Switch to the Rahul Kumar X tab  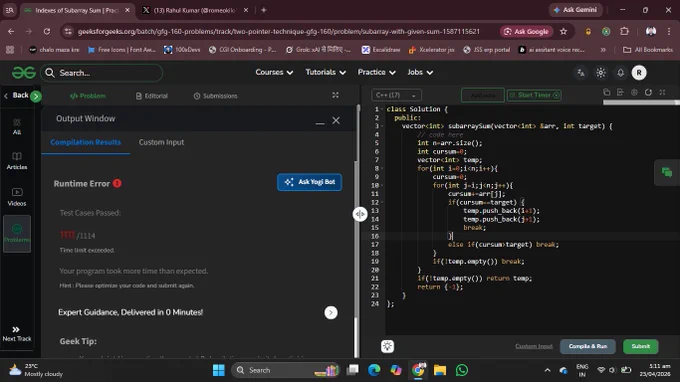pos(195,10)
